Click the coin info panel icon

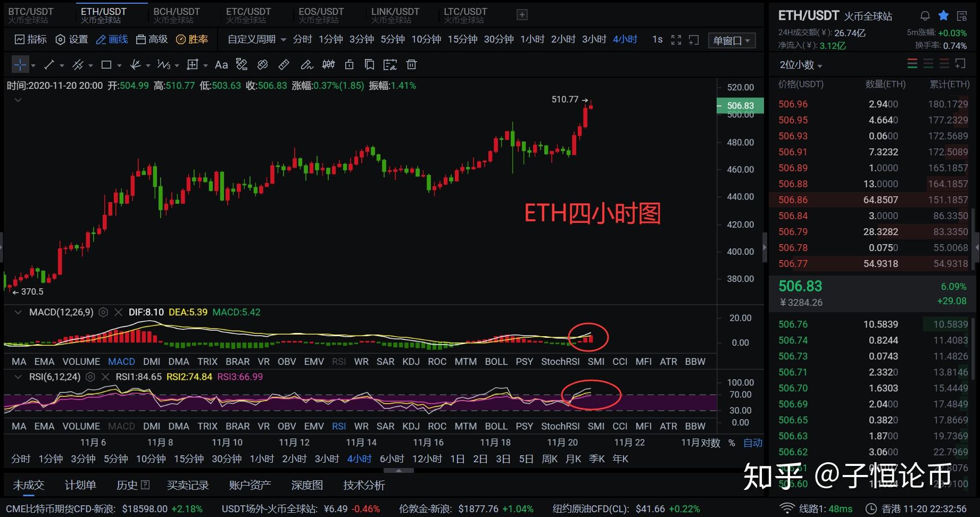click(962, 16)
